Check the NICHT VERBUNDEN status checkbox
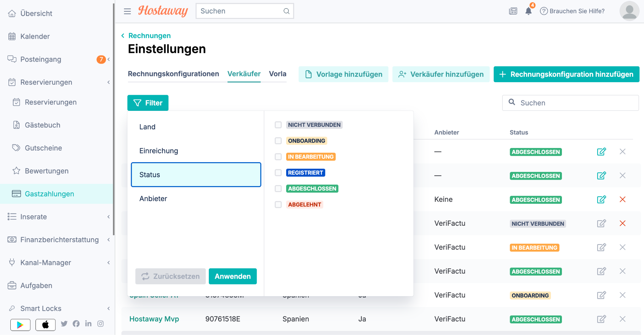644x335 pixels. (278, 125)
